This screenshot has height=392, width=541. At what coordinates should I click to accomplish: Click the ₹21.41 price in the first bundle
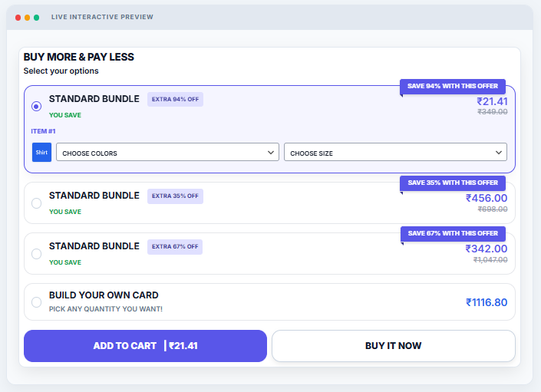pyautogui.click(x=492, y=101)
